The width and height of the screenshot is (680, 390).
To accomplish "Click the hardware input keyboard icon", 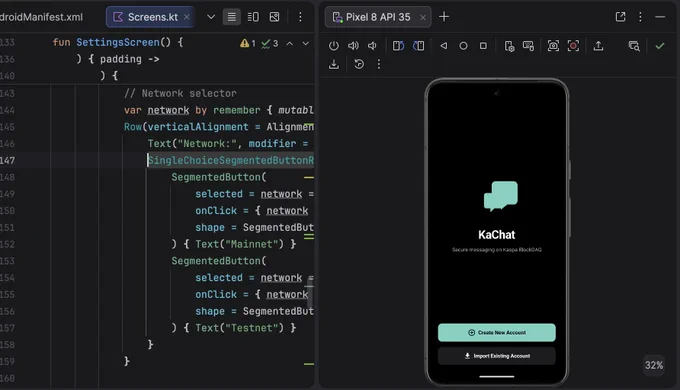I will tap(529, 46).
